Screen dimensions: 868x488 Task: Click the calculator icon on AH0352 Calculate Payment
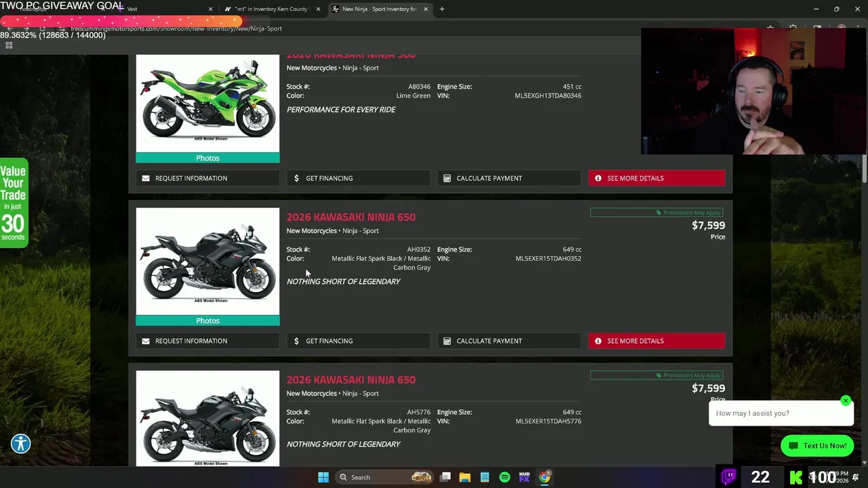click(x=447, y=341)
